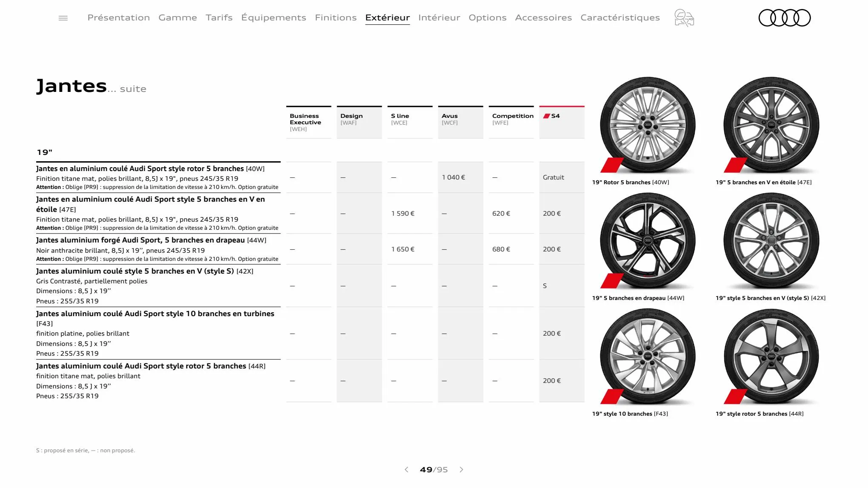The image size is (868, 488).
Task: Navigate to Accessoires tab
Action: [543, 17]
